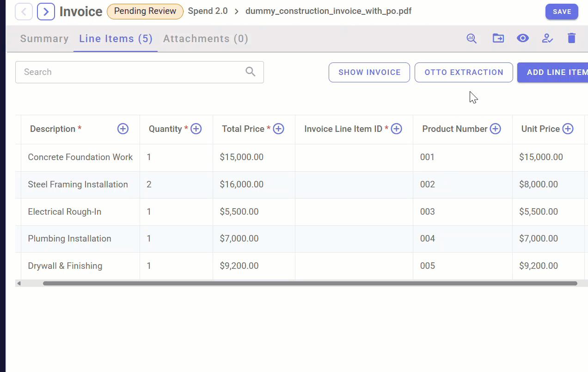
Task: Click unit price $7,000.00 cell
Action: [548, 239]
